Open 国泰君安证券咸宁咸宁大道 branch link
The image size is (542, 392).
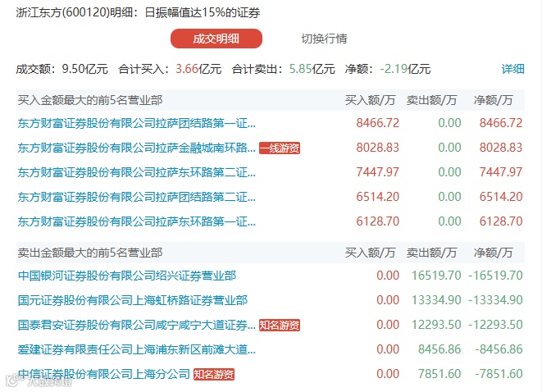pyautogui.click(x=137, y=325)
